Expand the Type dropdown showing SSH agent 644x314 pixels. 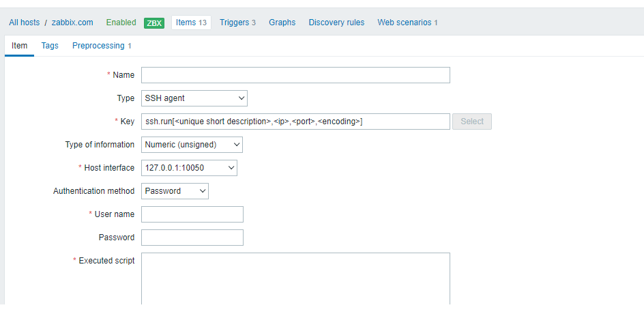point(194,98)
